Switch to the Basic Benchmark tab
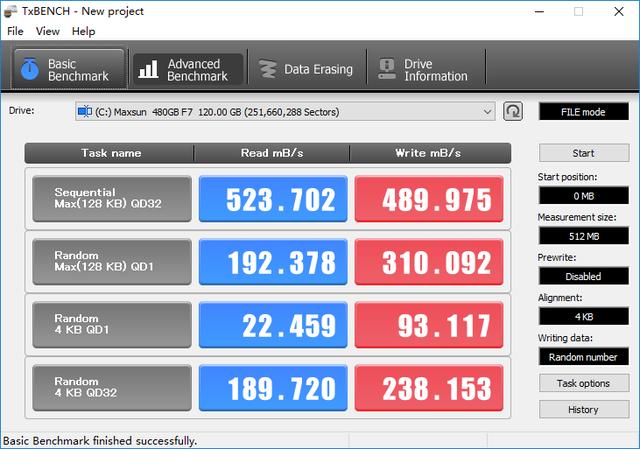 [x=68, y=69]
